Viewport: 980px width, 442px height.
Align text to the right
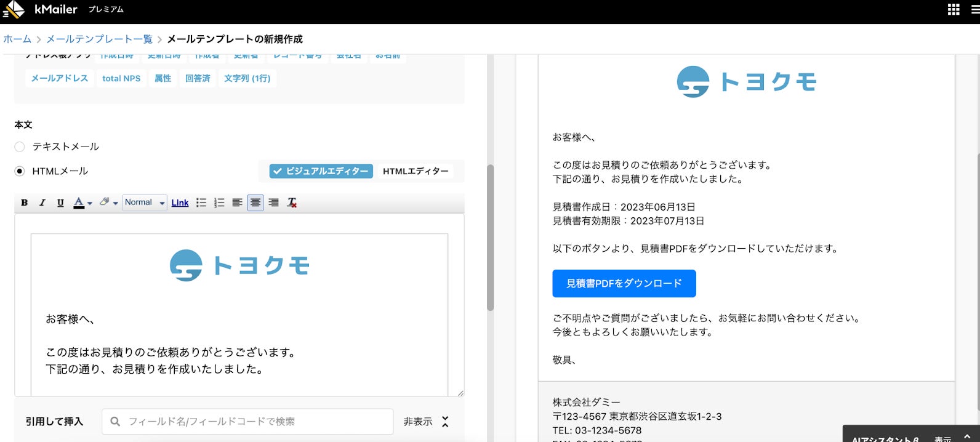[274, 203]
